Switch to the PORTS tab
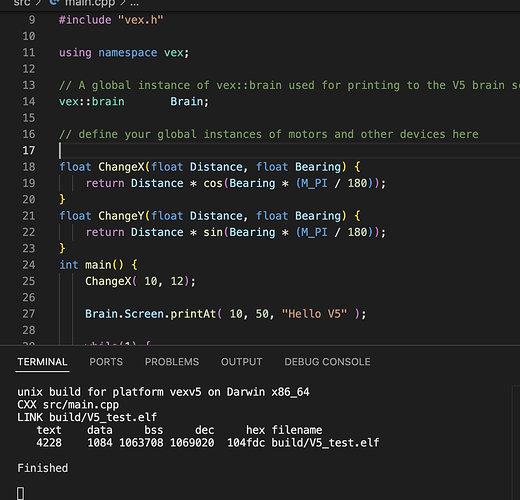The height and width of the screenshot is (500, 520). tap(106, 362)
